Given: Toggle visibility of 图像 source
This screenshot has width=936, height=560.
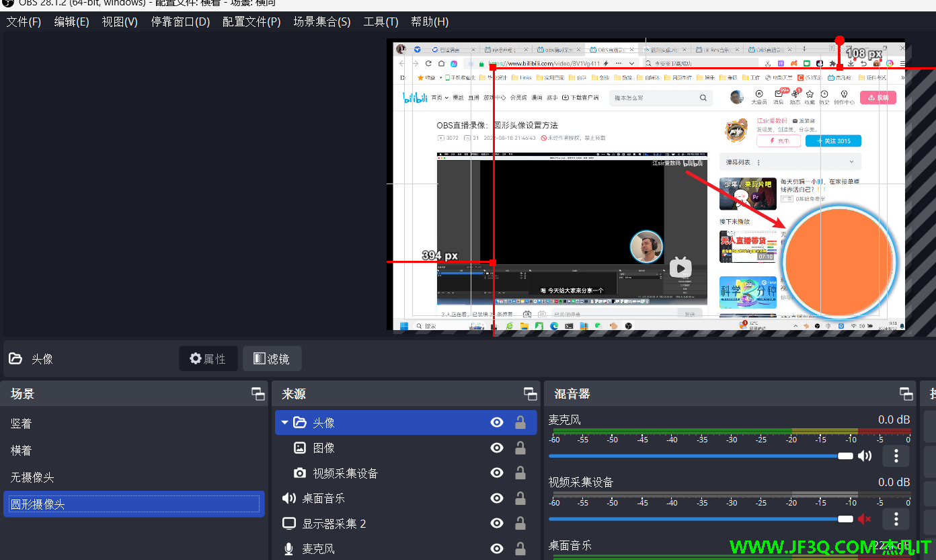Looking at the screenshot, I should [497, 448].
